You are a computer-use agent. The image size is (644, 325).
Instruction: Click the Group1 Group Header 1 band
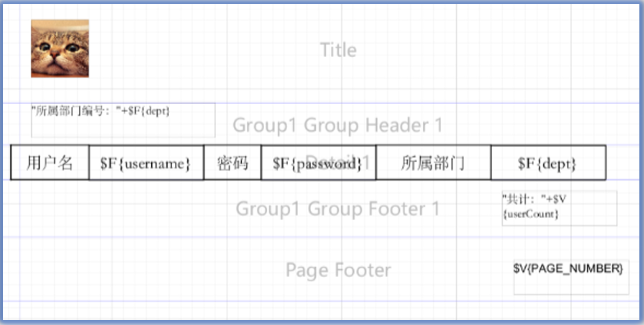(x=337, y=125)
